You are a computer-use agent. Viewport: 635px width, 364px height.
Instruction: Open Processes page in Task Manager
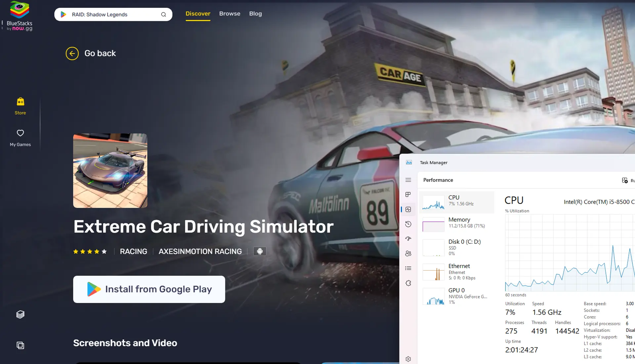pos(408,195)
